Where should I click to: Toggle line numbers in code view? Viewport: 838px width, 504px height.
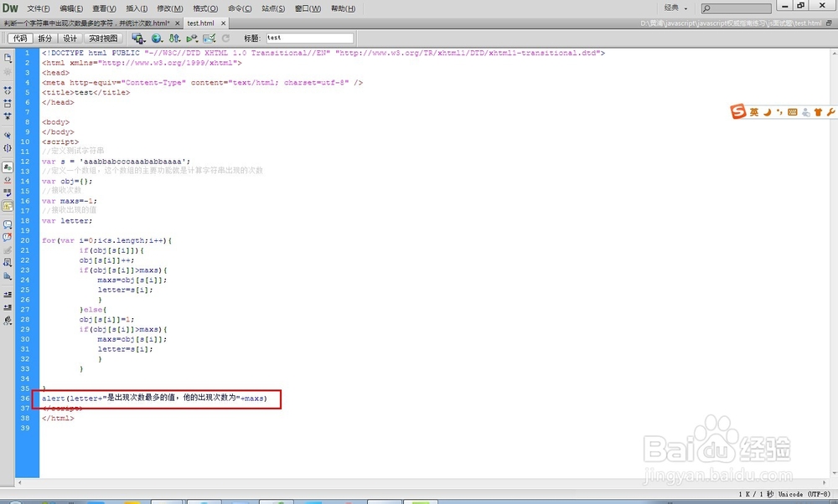[x=8, y=167]
